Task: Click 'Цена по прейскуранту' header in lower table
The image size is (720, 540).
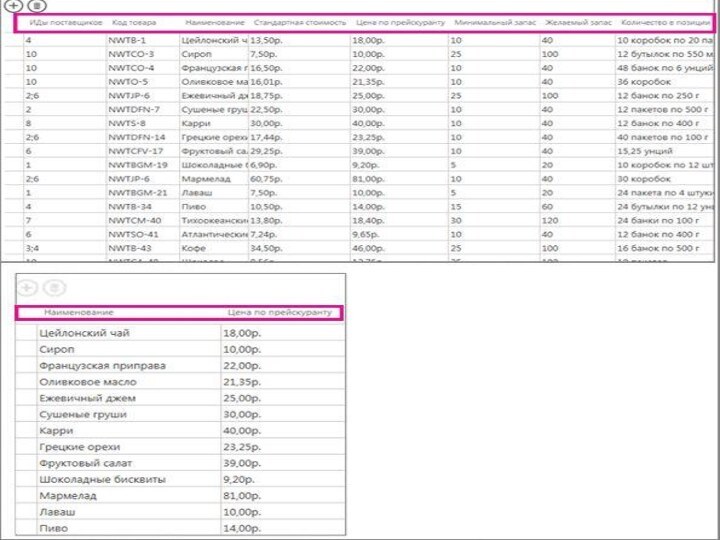Action: pos(279,313)
